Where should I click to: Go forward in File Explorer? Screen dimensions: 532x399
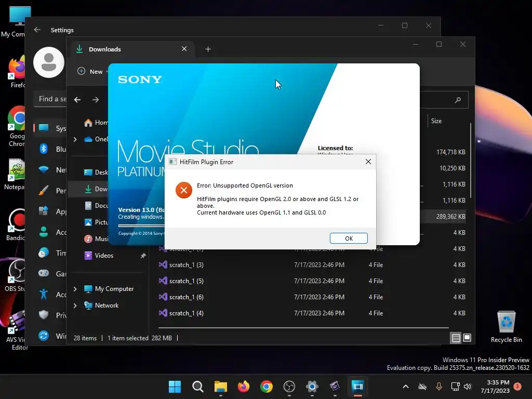click(96, 100)
